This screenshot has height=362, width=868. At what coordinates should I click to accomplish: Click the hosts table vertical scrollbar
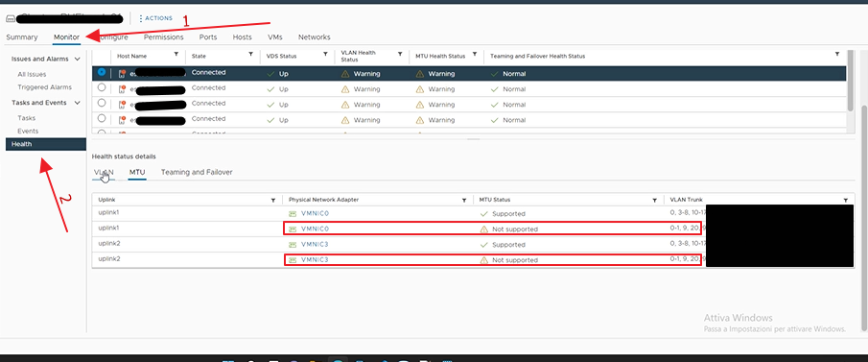click(851, 81)
